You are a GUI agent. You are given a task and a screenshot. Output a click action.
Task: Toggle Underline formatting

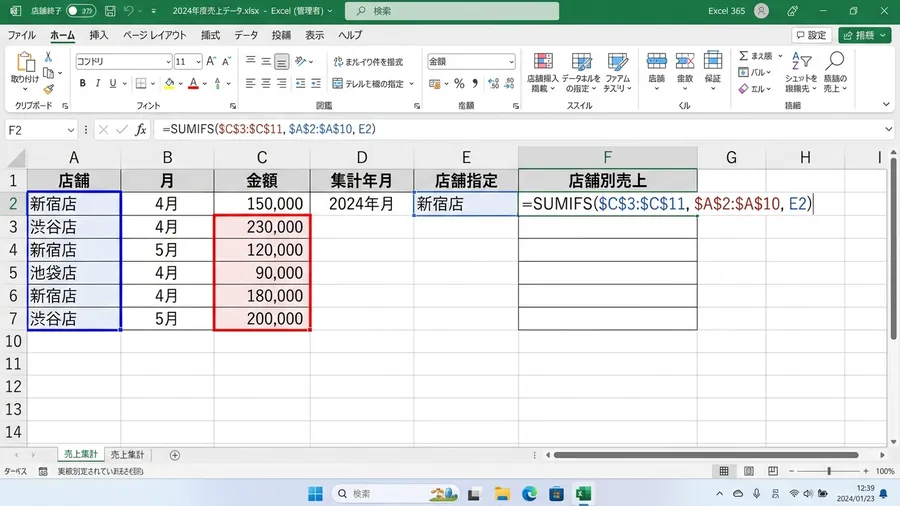[113, 84]
